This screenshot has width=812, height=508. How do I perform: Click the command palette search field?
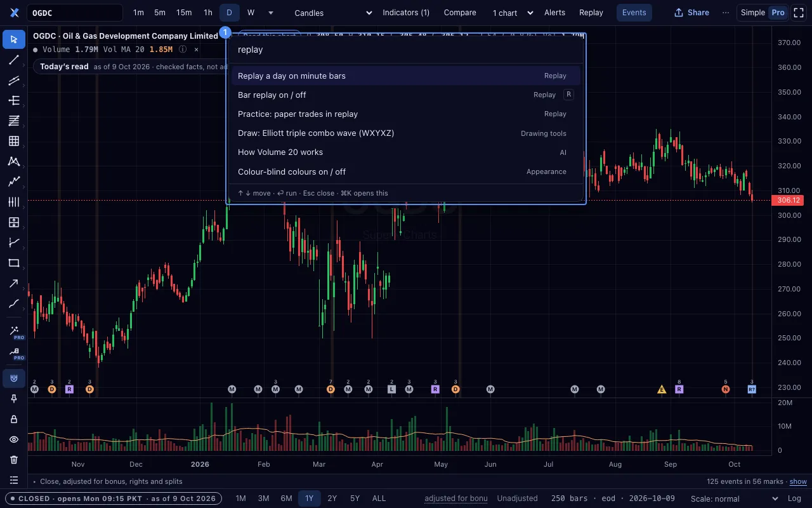(x=406, y=50)
